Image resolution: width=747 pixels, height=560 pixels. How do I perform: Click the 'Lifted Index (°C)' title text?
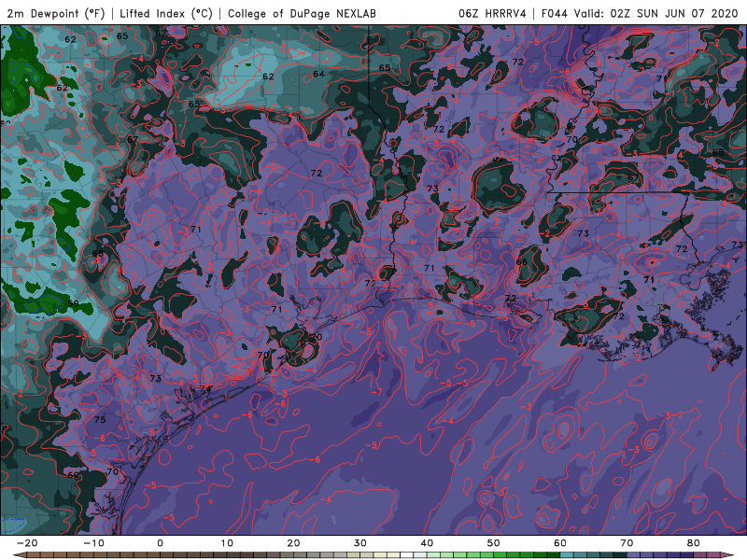click(166, 13)
